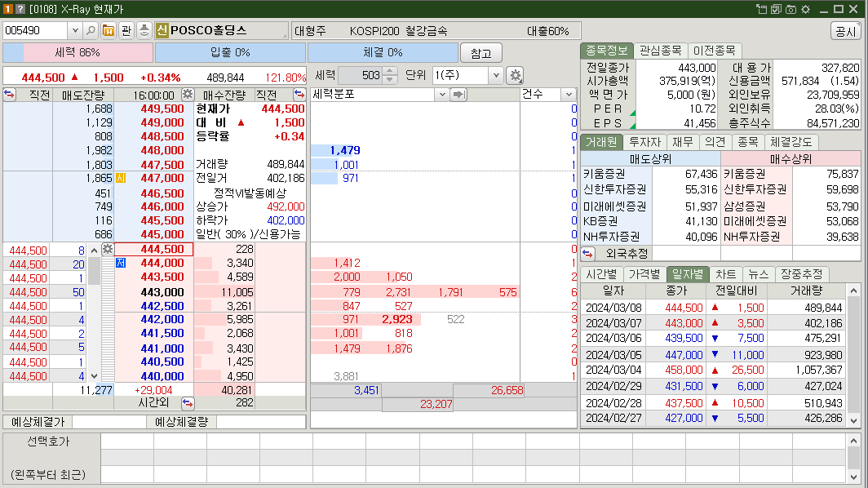The width and height of the screenshot is (868, 488).
Task: Click the 삼성증권 buyer row
Action: coord(791,206)
